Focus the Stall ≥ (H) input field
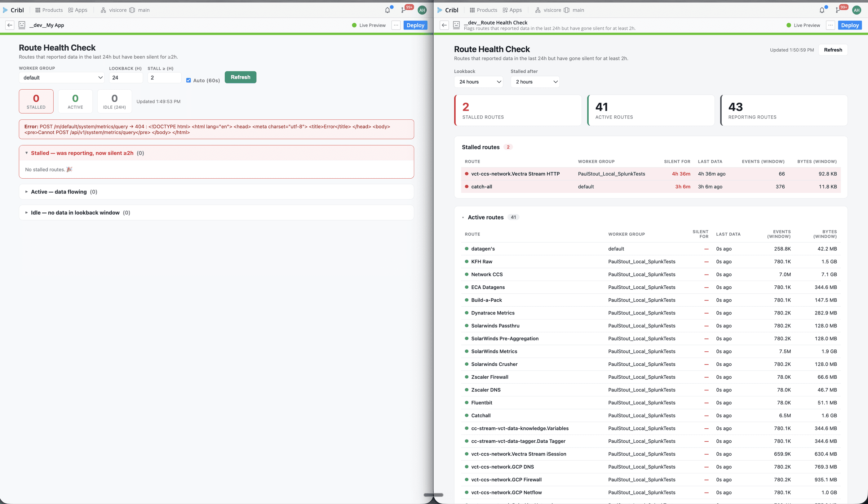The width and height of the screenshot is (868, 504). click(x=164, y=78)
